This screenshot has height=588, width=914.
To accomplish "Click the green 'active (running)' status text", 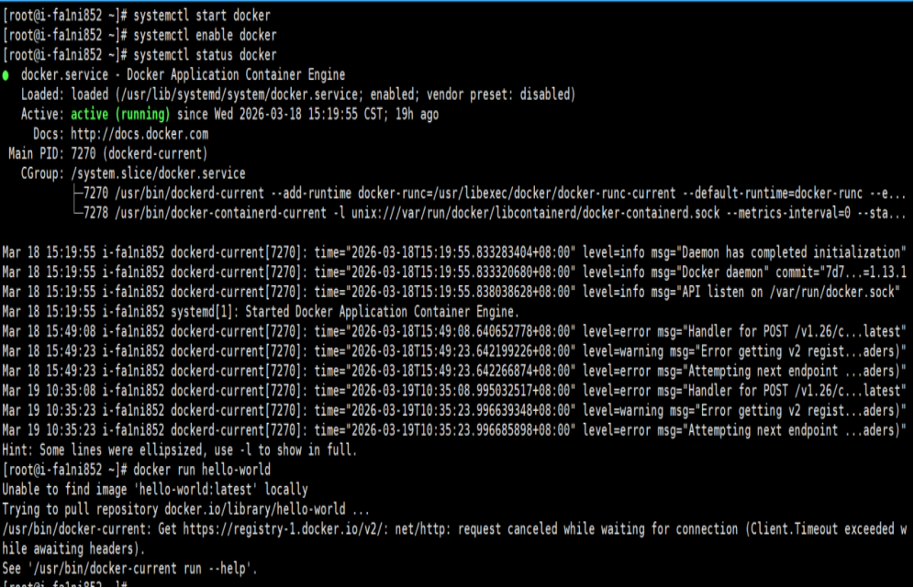I will [x=120, y=115].
